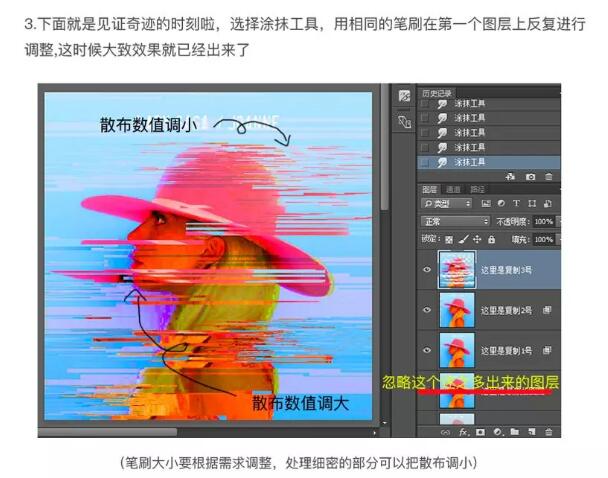Click the 不透明度 100% value field

(544, 221)
